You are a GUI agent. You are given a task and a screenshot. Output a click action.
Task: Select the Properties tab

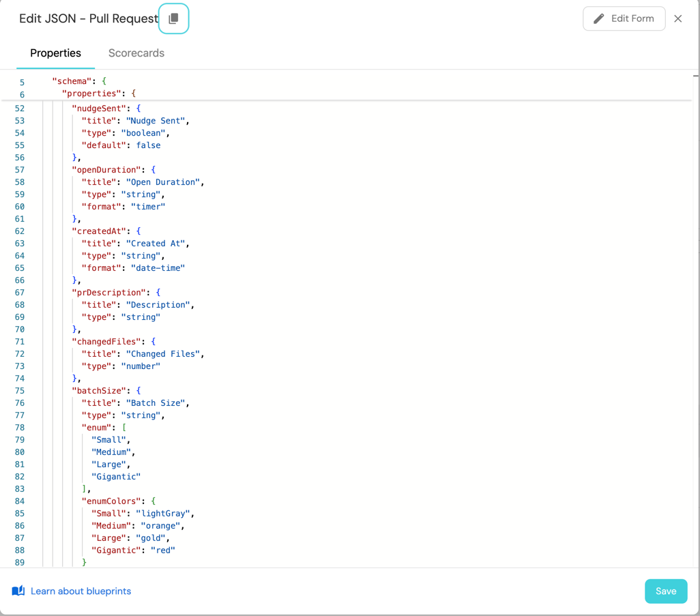55,53
